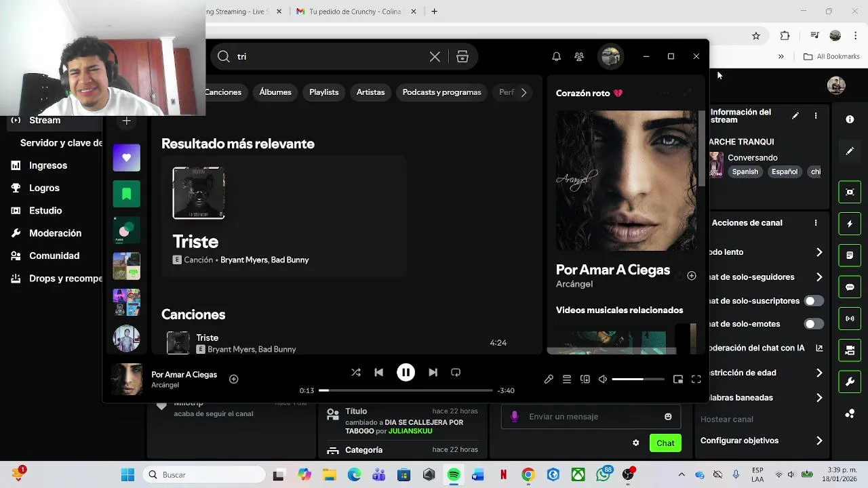Viewport: 868px width, 488px height.
Task: Select the Artistas filter chip
Action: point(370,92)
